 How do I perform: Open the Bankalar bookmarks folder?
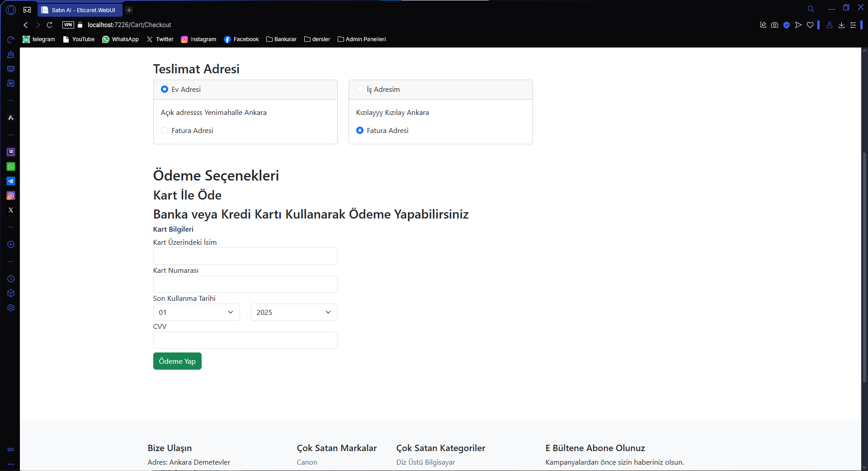click(281, 39)
